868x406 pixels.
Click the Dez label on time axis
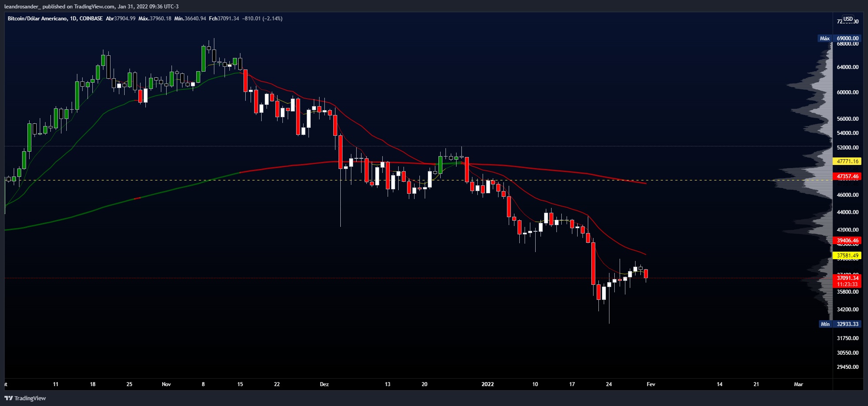point(324,384)
